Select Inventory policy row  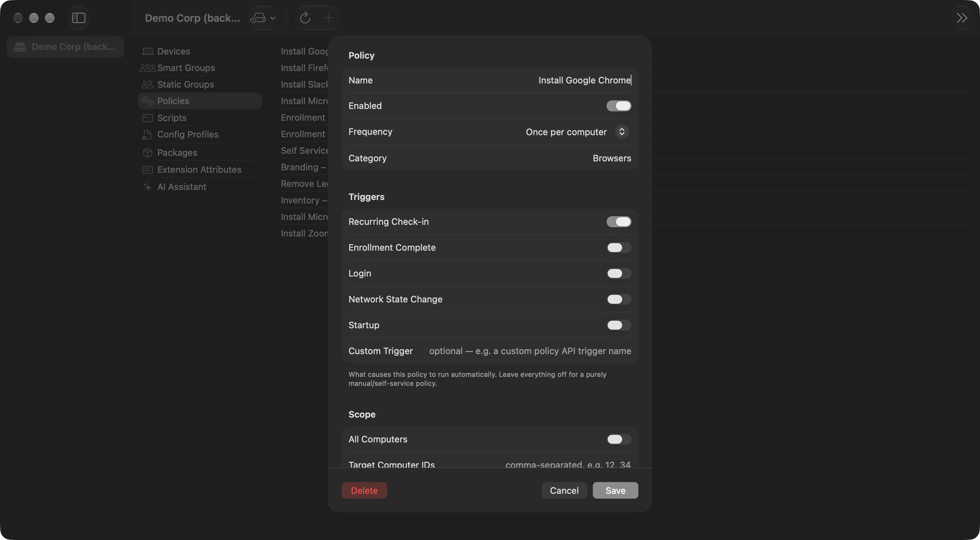click(304, 200)
